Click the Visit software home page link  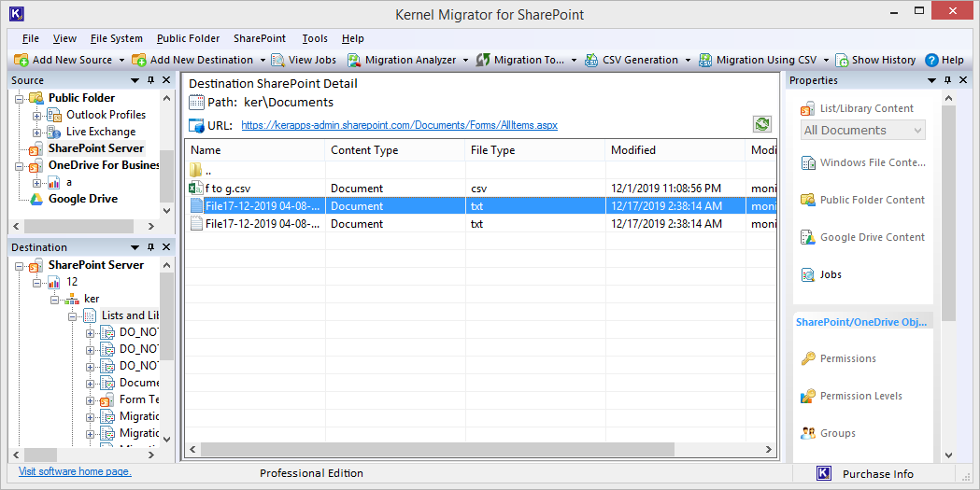click(75, 471)
